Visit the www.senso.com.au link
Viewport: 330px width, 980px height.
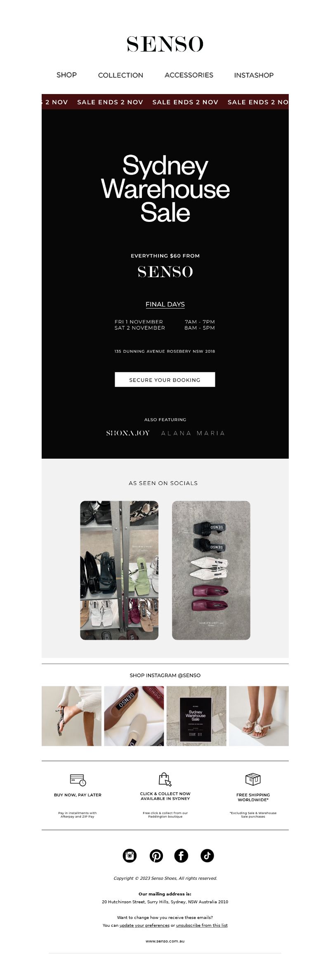(165, 941)
